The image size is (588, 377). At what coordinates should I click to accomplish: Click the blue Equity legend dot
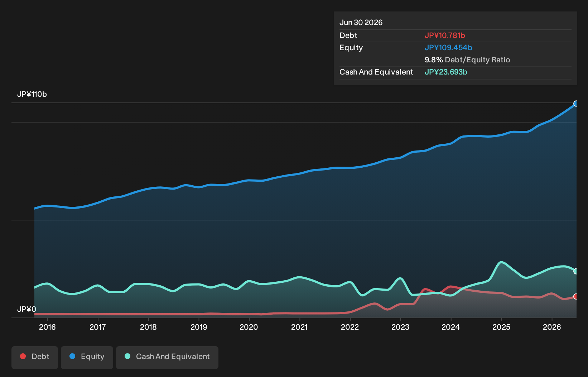(72, 356)
